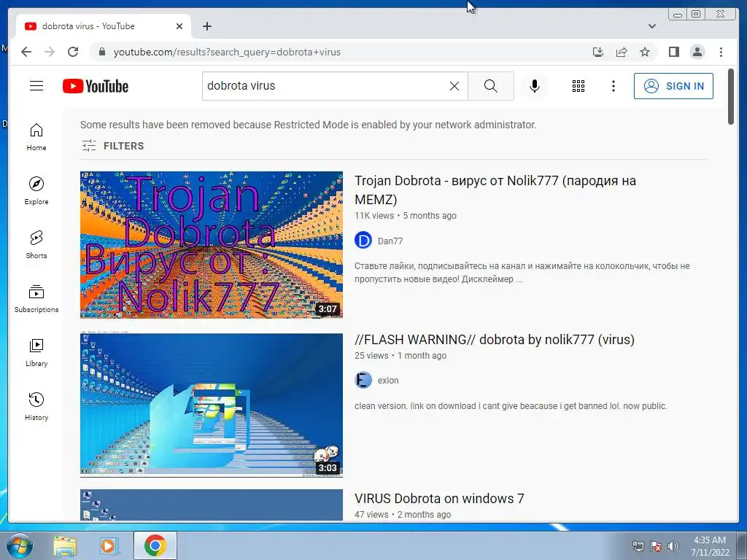The width and height of the screenshot is (747, 560).
Task: Click title 'Trojan Dobrota - вирус от Nolik777'
Action: click(495, 190)
